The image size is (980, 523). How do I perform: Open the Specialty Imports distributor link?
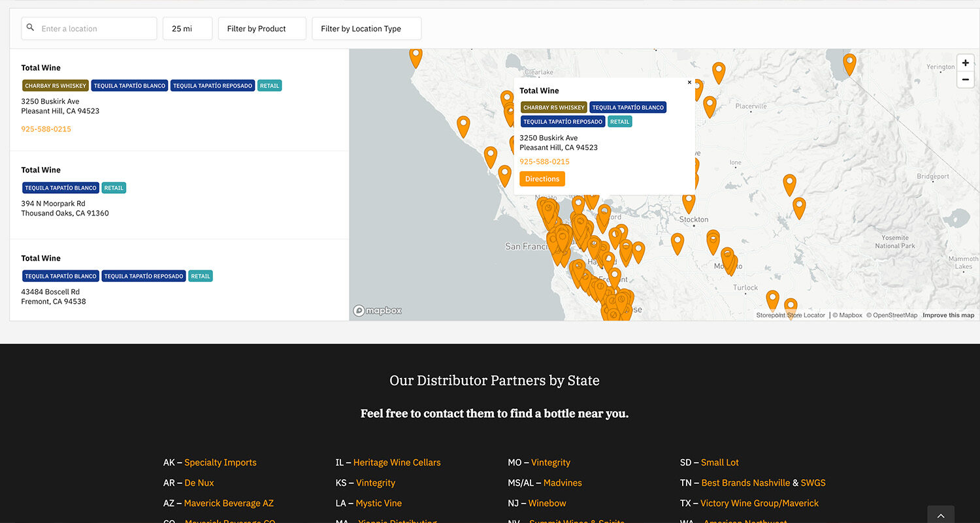(220, 462)
